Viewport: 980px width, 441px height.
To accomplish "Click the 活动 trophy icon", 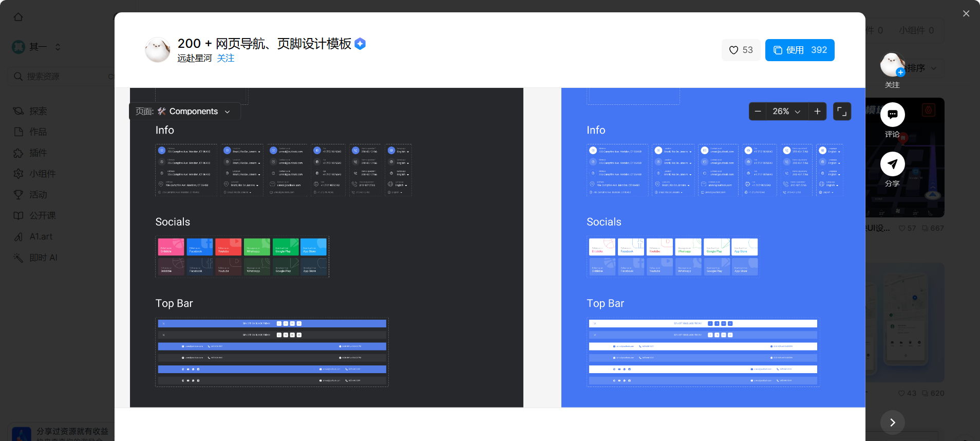I will pyautogui.click(x=18, y=195).
